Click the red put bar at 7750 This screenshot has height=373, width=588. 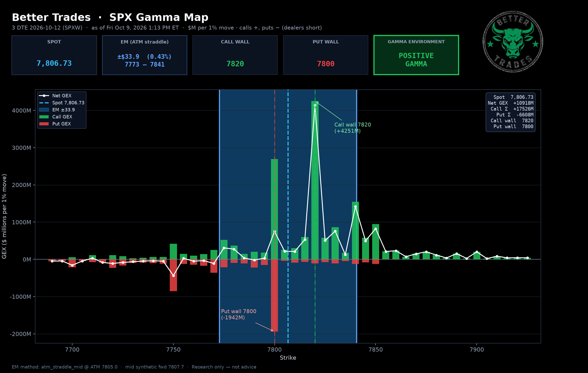pos(173,275)
